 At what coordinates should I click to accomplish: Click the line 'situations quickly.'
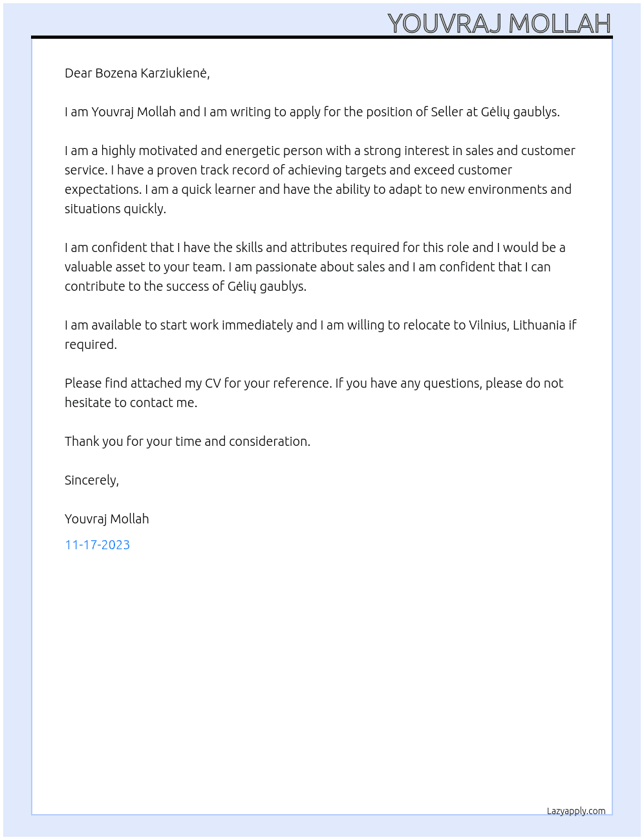tap(115, 209)
